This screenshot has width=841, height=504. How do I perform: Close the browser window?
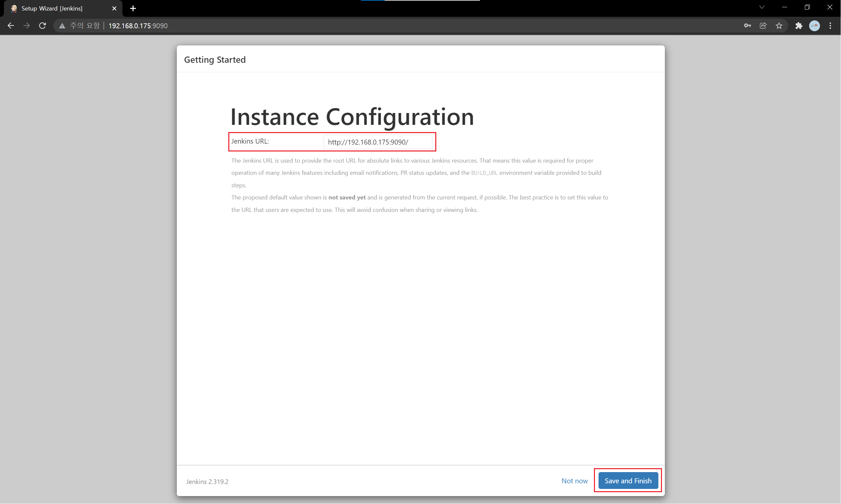(x=830, y=7)
